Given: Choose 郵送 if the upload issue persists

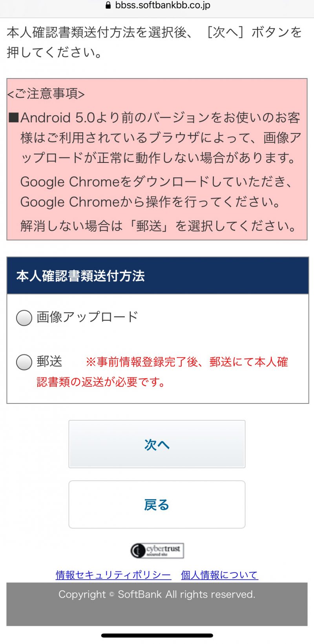Looking at the screenshot, I should pyautogui.click(x=157, y=227).
